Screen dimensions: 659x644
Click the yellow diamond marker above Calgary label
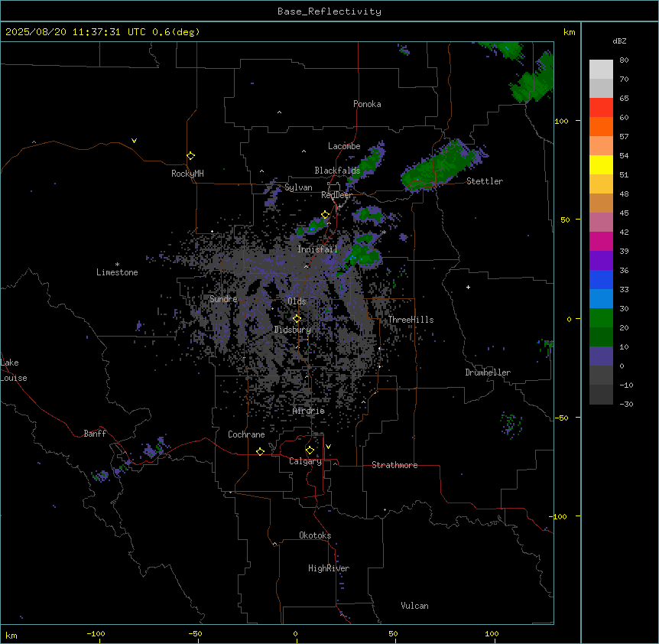pos(310,450)
